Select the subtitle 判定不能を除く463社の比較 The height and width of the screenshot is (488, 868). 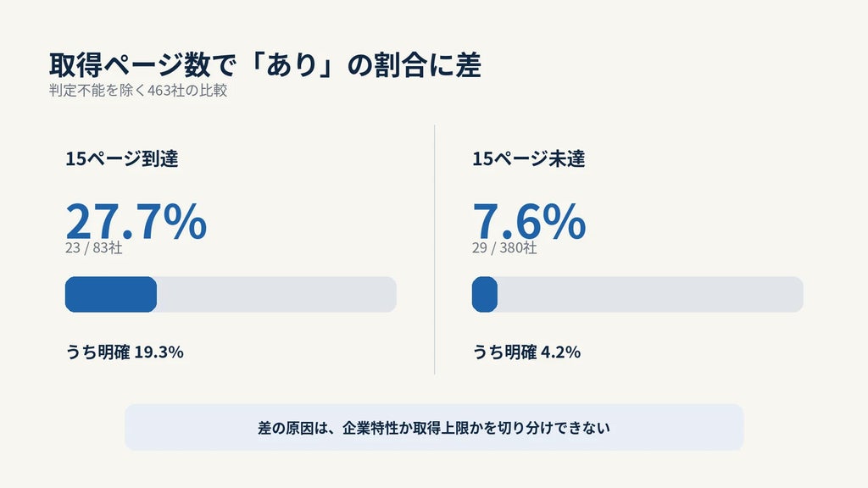[x=138, y=90]
